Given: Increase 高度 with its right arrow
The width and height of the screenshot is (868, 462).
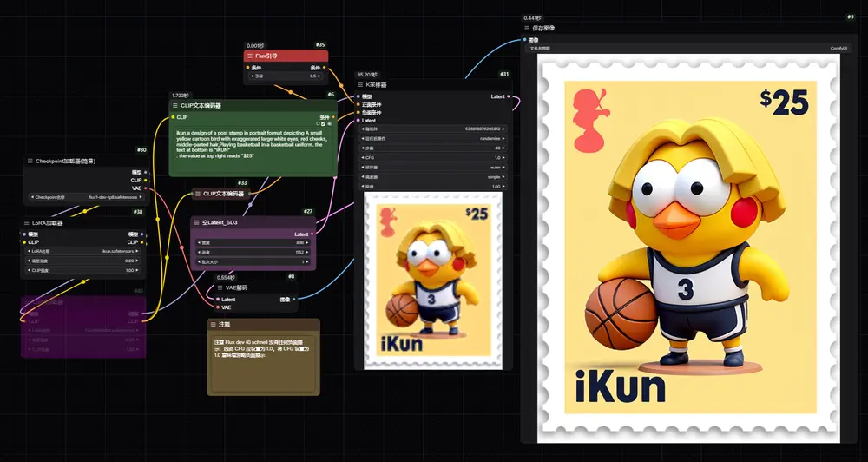Looking at the screenshot, I should [x=307, y=252].
